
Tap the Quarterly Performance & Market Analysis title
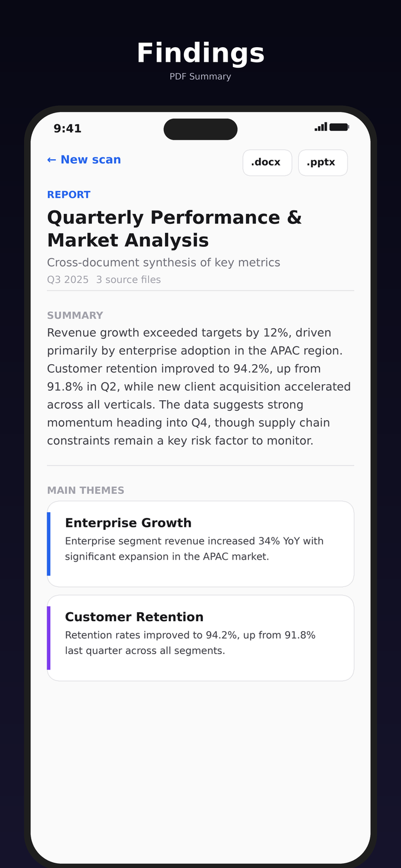click(x=175, y=229)
